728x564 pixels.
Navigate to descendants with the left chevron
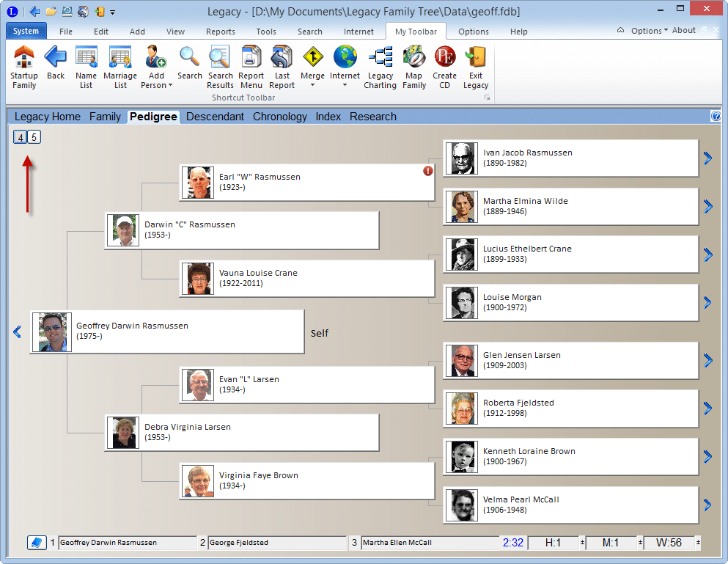(x=17, y=332)
